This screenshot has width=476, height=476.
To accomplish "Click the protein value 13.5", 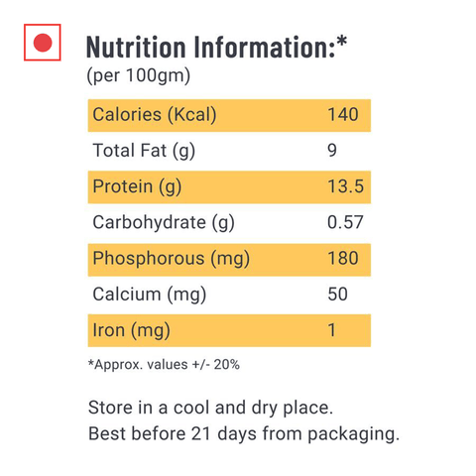I will tap(346, 186).
